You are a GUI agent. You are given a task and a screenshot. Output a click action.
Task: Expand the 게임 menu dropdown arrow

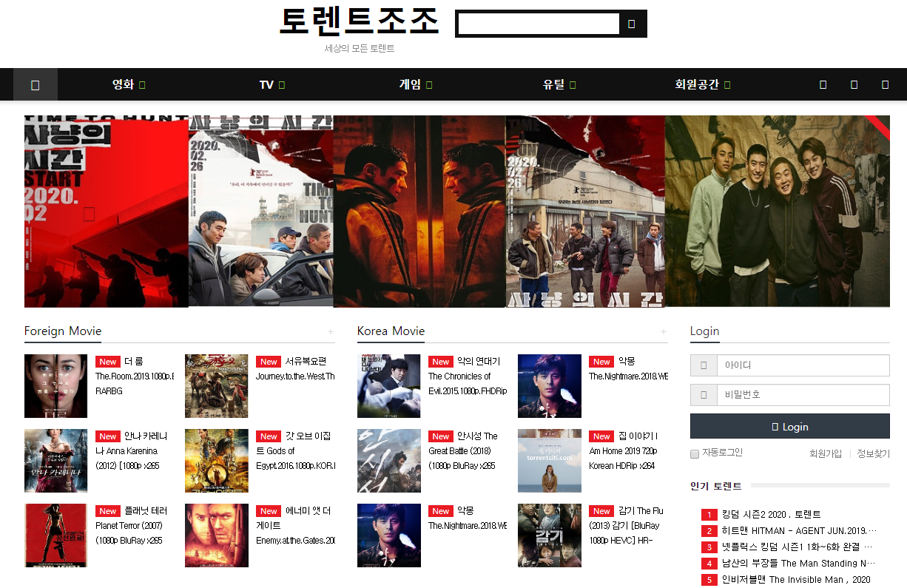pos(429,85)
